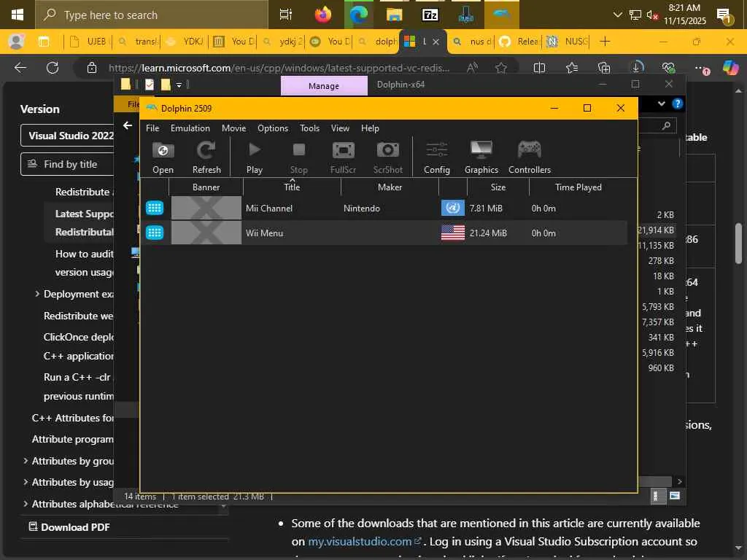
Task: Click the Play button in Dolphin
Action: click(x=255, y=157)
